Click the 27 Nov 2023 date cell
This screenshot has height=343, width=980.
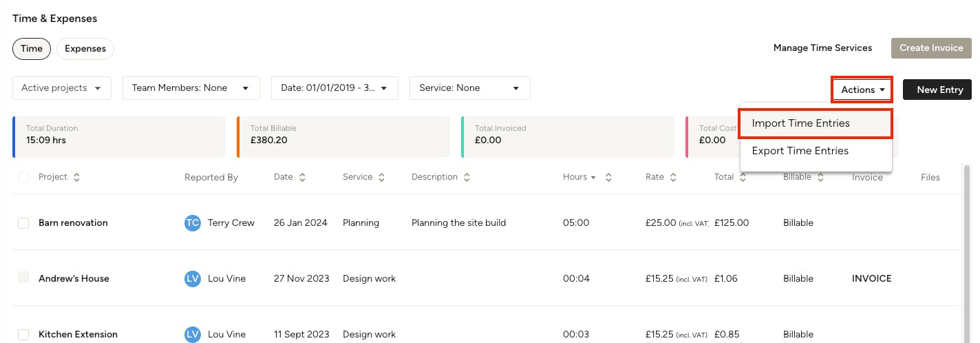click(x=301, y=278)
